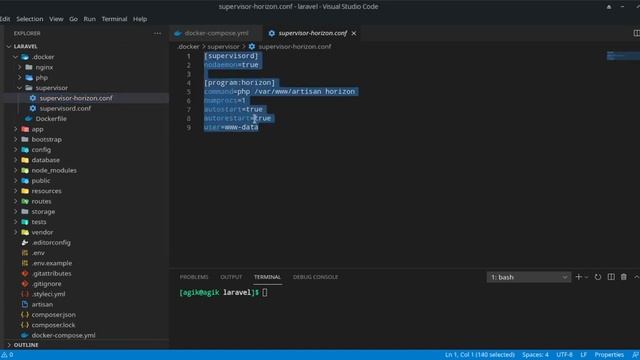This screenshot has width=640, height=360.
Task: Close the supervisor-horizon.conf tab
Action: click(354, 33)
